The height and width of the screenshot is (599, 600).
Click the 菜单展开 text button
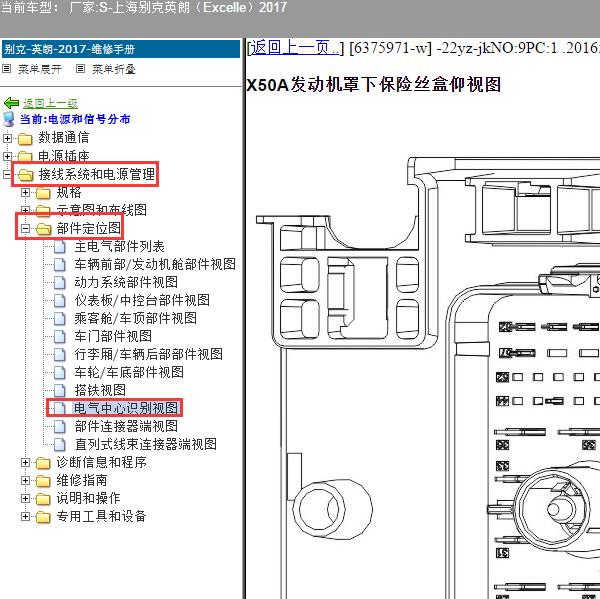coord(40,69)
